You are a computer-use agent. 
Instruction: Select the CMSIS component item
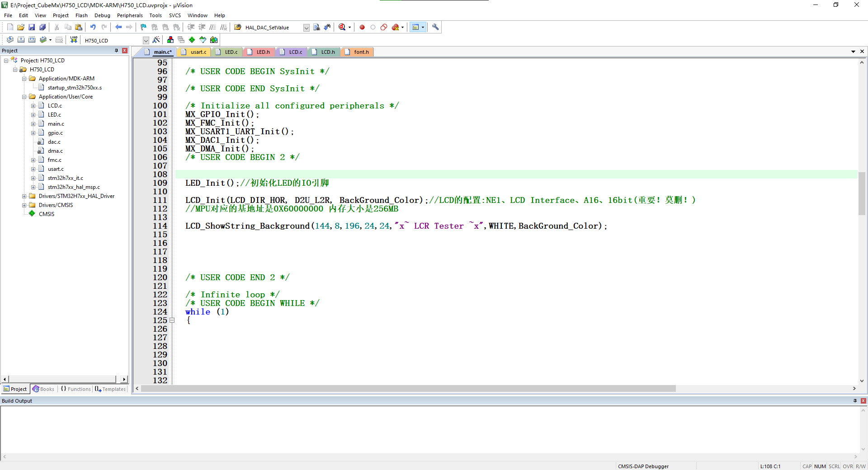click(x=47, y=214)
